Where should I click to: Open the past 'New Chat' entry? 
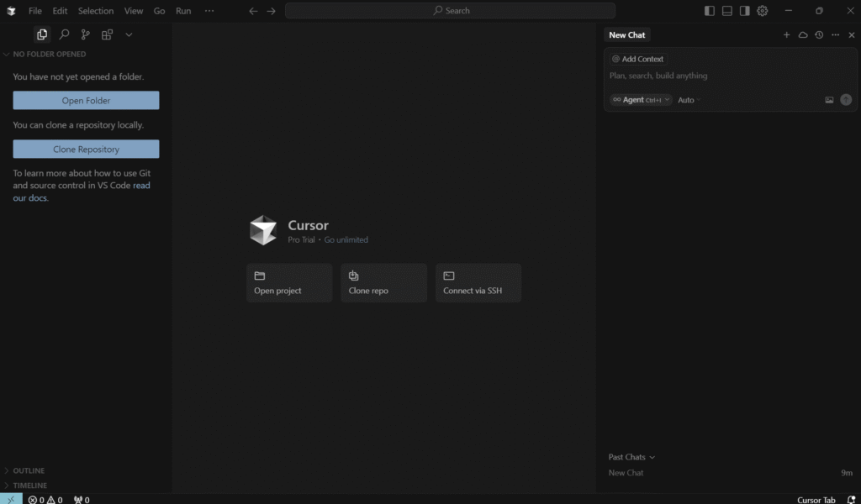coord(731,473)
